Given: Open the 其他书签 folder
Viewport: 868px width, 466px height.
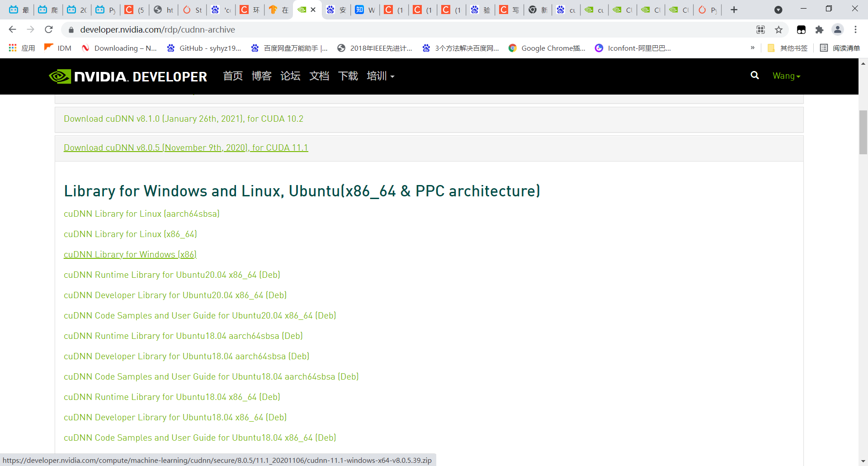Looking at the screenshot, I should [x=788, y=48].
